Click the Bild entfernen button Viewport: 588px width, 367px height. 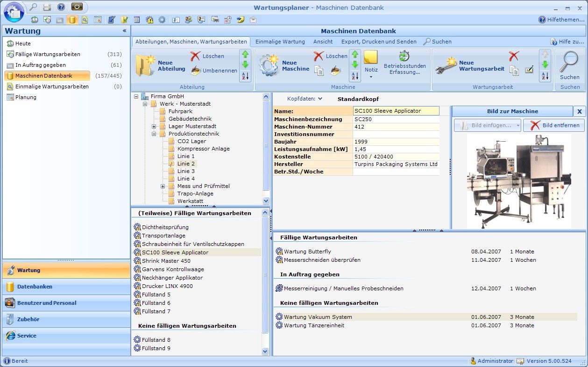click(554, 125)
